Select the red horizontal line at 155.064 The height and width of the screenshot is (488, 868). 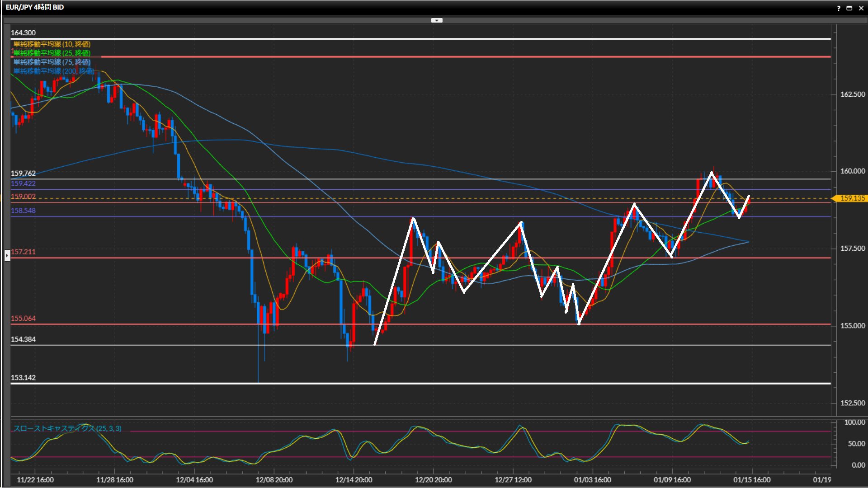(x=136, y=324)
